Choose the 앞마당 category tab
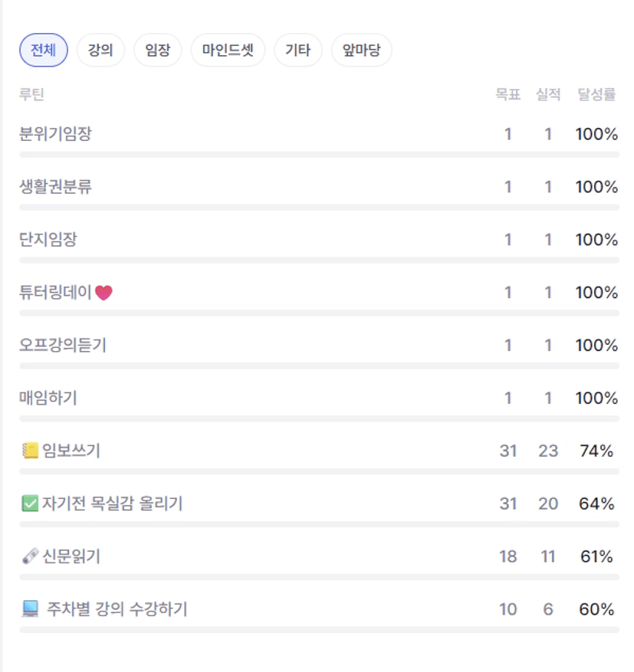The image size is (634, 672). tap(361, 51)
